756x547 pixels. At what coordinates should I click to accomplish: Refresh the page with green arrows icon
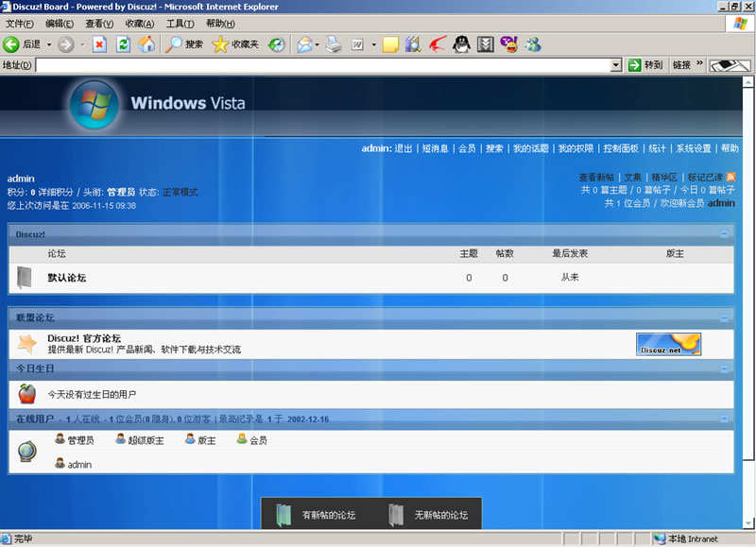point(124,44)
